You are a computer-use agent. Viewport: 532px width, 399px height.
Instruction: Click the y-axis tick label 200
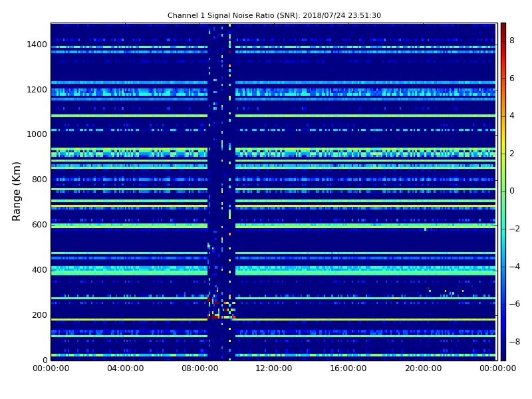[x=39, y=315]
